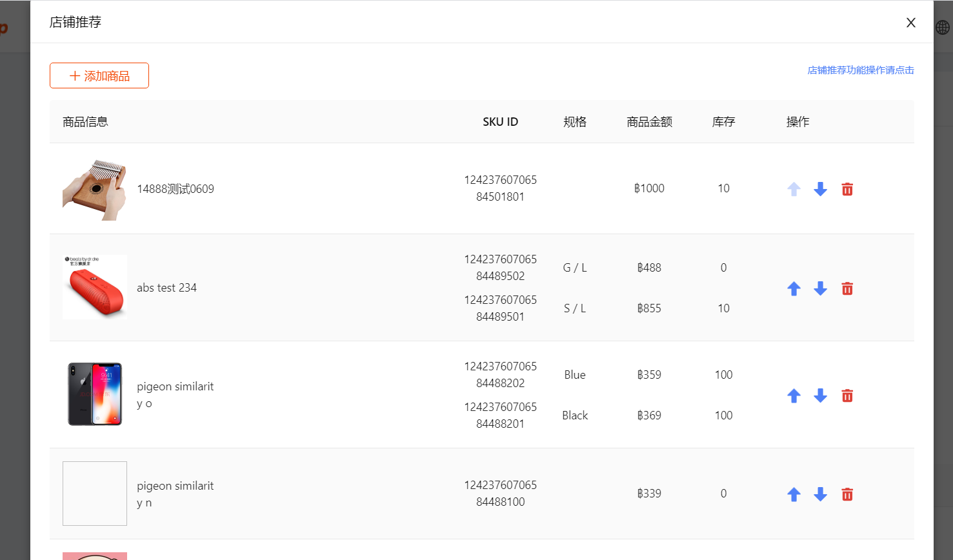Click the 操作 column header
The width and height of the screenshot is (953, 560).
798,122
